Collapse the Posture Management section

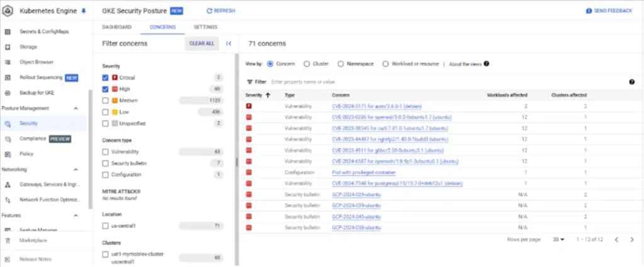tap(76, 108)
